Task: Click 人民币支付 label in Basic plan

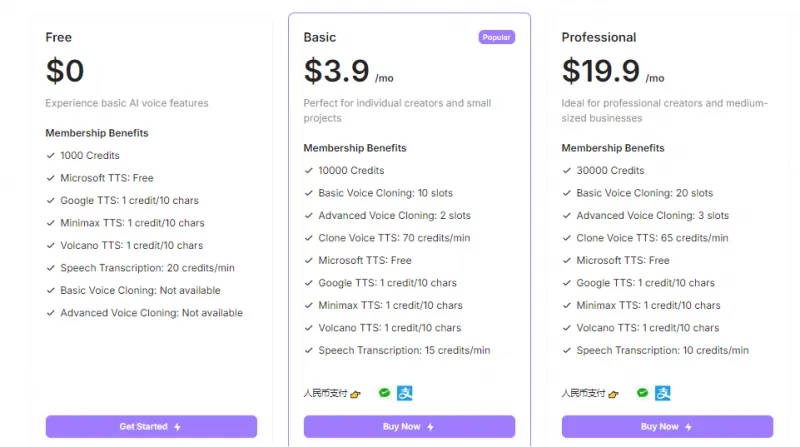Action: pyautogui.click(x=325, y=394)
